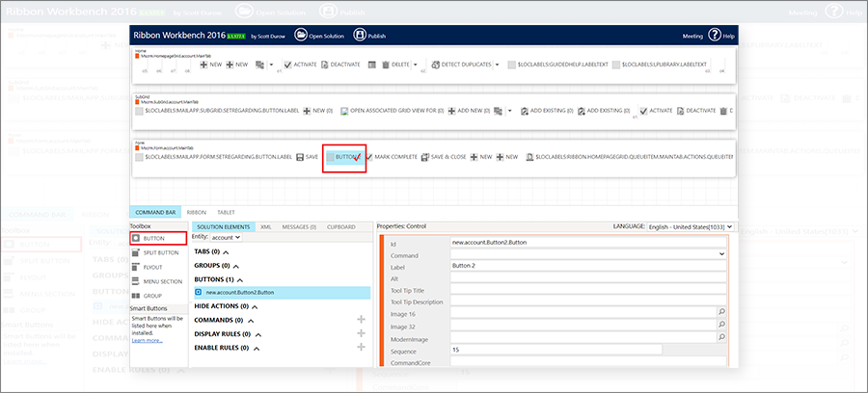Select SAVE & CLOSE in the Form row
This screenshot has width=868, height=393.
pos(444,157)
